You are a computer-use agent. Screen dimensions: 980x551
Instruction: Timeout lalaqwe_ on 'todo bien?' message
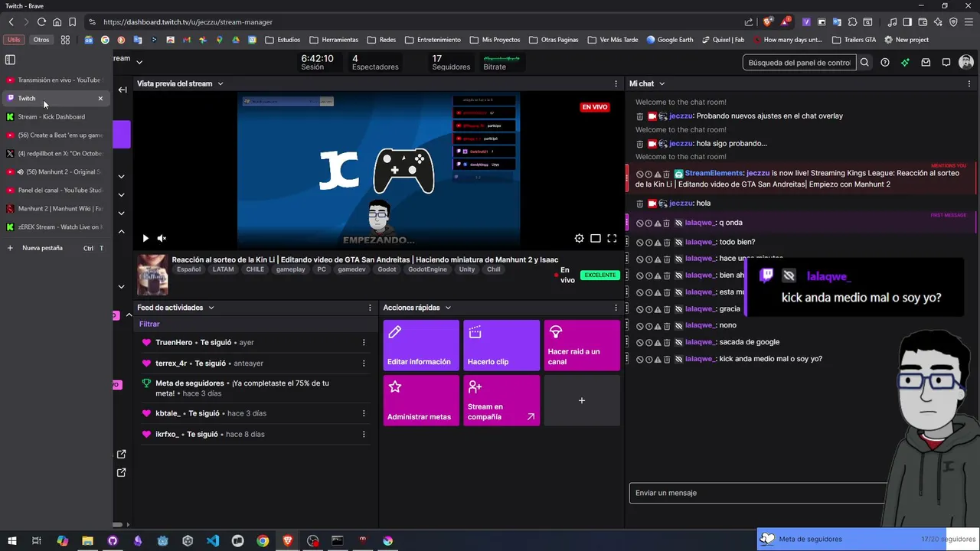[x=648, y=242]
